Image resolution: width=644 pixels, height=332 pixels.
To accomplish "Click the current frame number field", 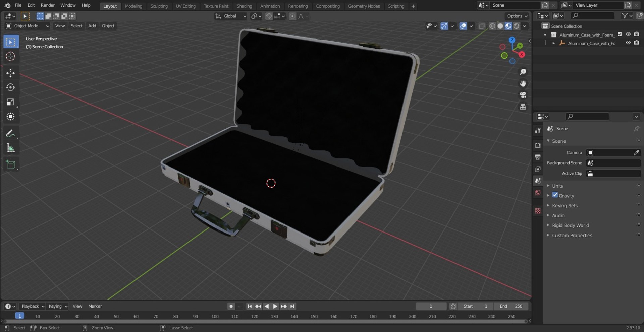I will 431,306.
